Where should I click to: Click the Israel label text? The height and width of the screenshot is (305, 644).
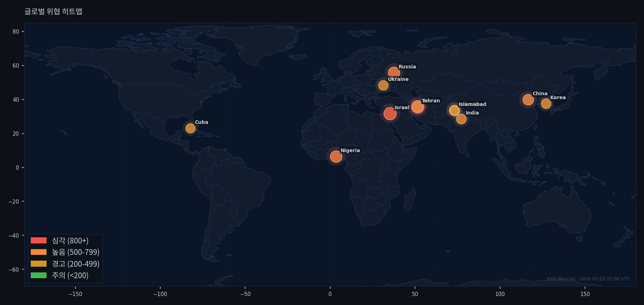point(402,107)
